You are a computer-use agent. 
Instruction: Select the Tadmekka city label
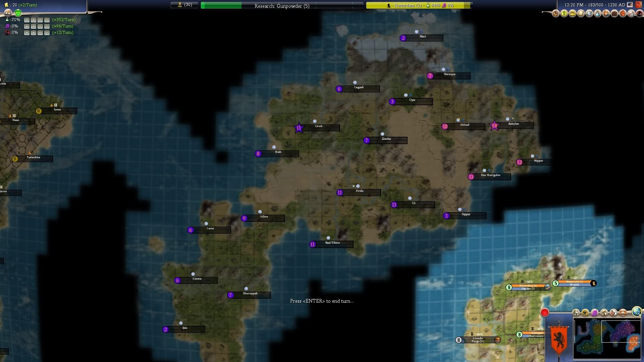point(32,159)
